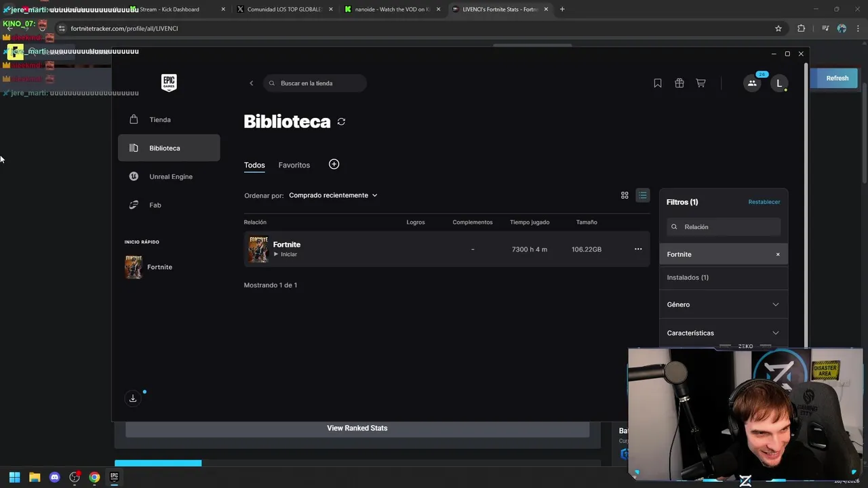Click Restablecer filters link
Viewport: 868px width, 488px height.
coord(764,202)
